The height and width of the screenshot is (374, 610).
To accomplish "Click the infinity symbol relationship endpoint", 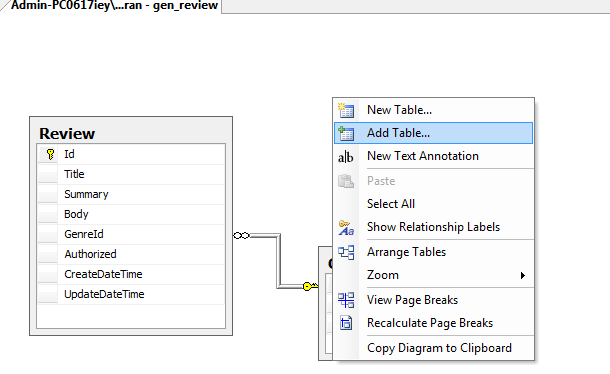I will (x=241, y=235).
